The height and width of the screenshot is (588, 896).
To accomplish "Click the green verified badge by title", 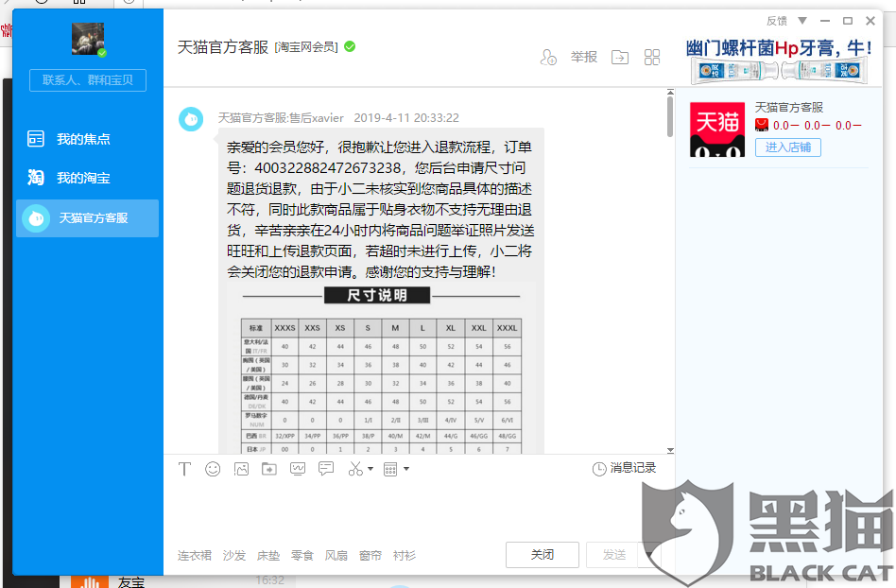I will (x=350, y=46).
